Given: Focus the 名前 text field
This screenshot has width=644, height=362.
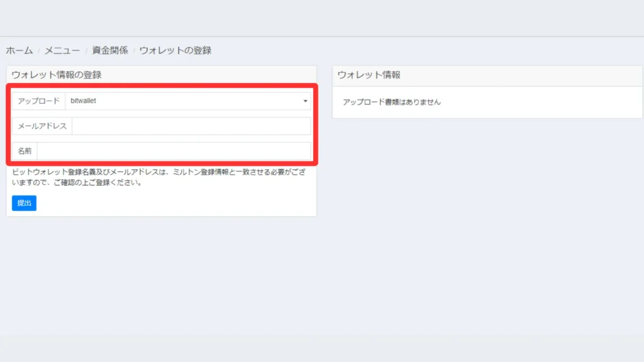Looking at the screenshot, I should [174, 151].
